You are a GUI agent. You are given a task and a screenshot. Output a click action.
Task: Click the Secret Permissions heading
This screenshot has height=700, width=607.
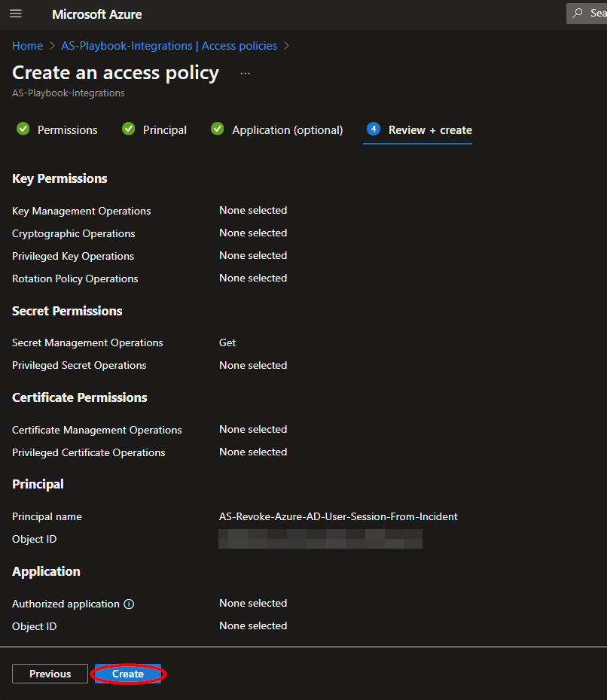tap(67, 311)
